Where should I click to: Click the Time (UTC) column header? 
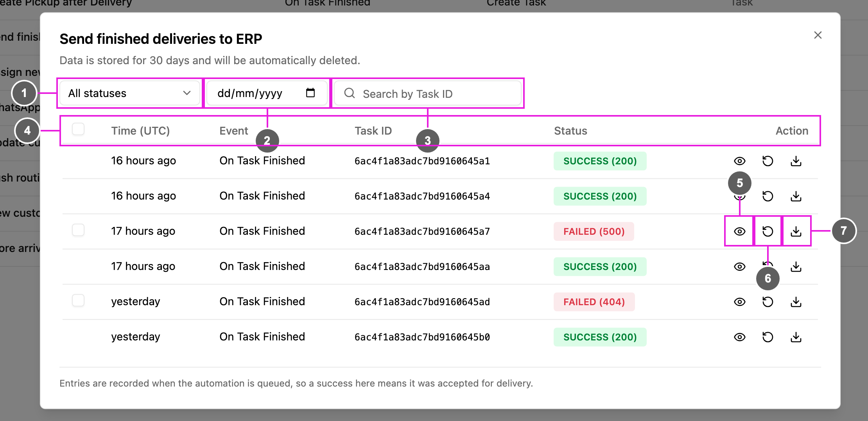tap(140, 131)
